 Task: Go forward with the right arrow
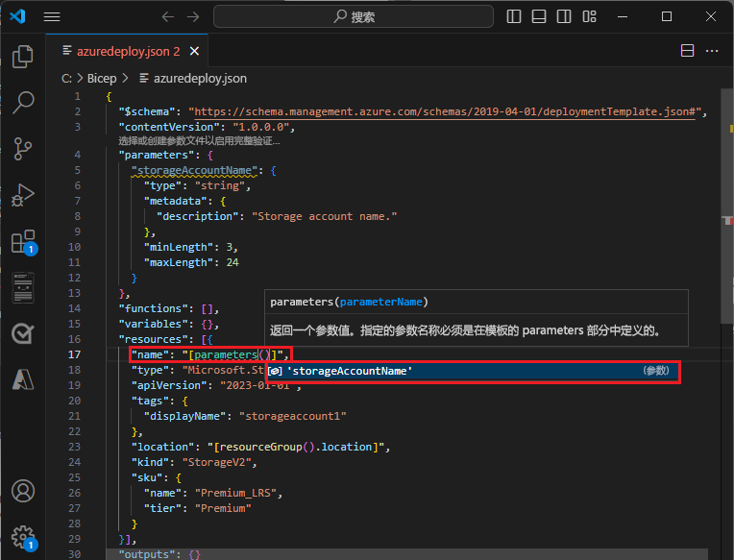(193, 17)
